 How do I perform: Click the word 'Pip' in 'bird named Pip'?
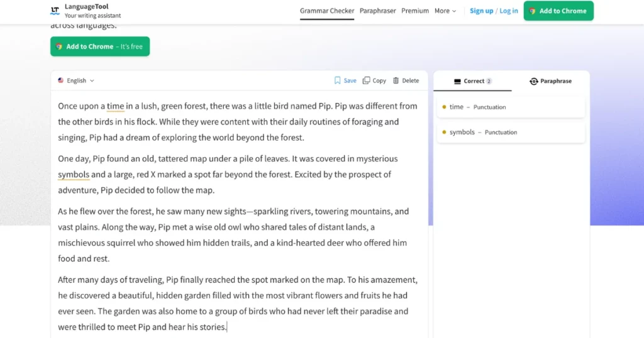325,106
